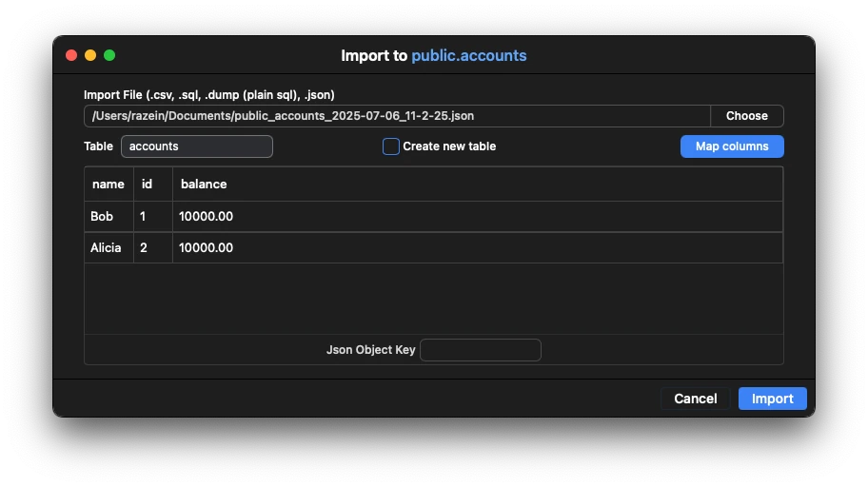The height and width of the screenshot is (487, 868).
Task: Click the import file path field
Action: pyautogui.click(x=397, y=116)
